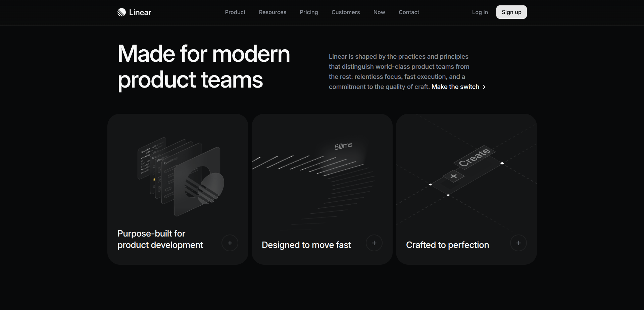644x310 pixels.
Task: Follow the Make the switch link
Action: (455, 87)
